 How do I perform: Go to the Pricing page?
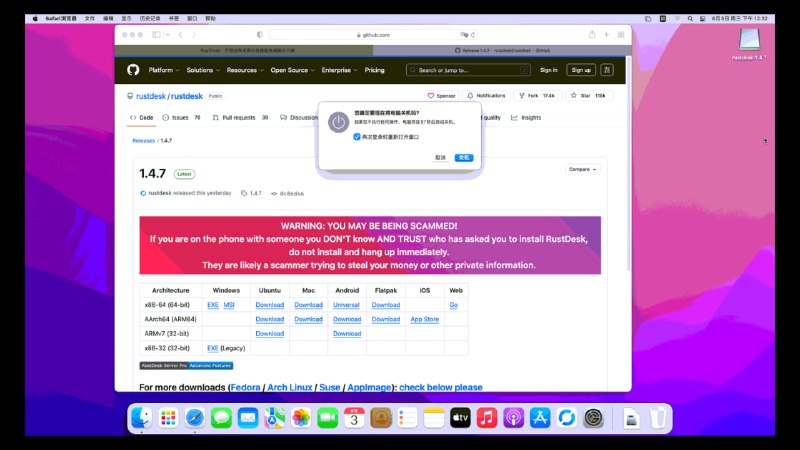pos(374,70)
